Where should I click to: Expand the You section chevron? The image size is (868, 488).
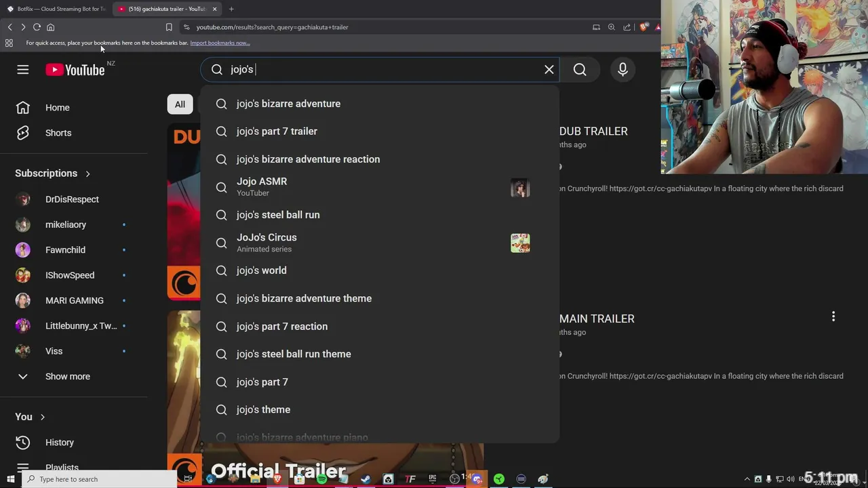pos(42,417)
